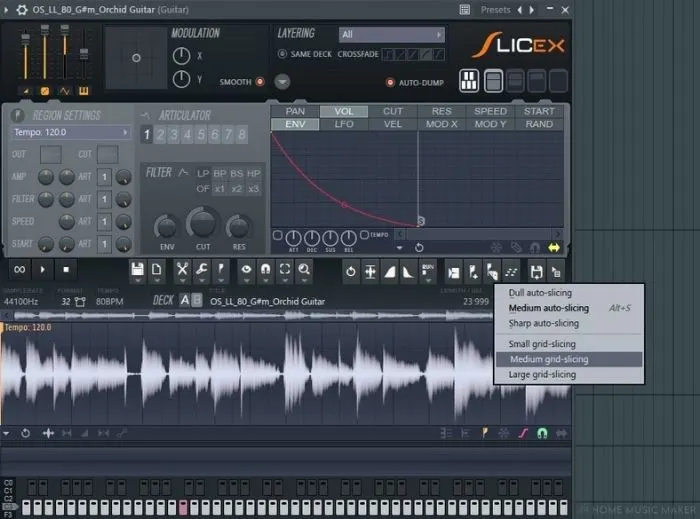Click the BPM detection icon
This screenshot has width=700, height=519.
coord(428,271)
